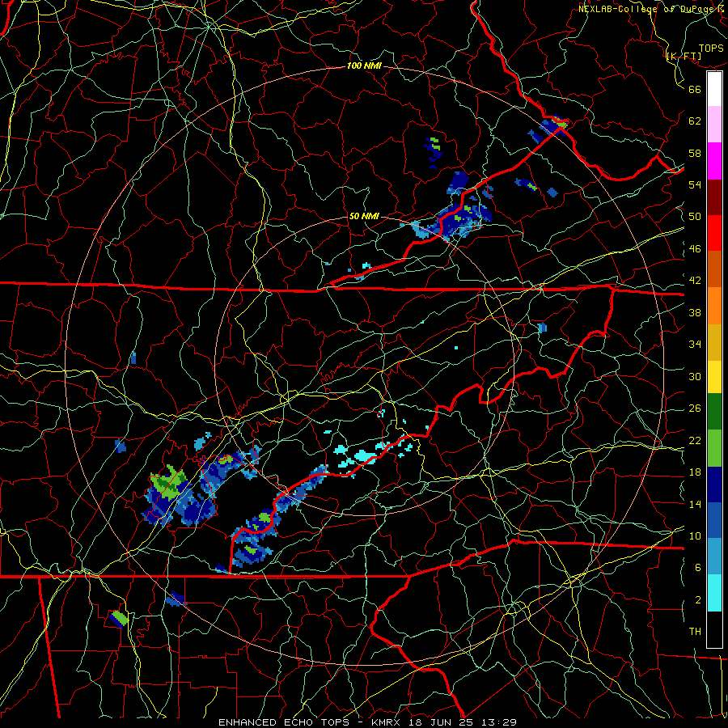728x728 pixels.
Task: Click the bright red legend swatch
Action: (x=714, y=233)
